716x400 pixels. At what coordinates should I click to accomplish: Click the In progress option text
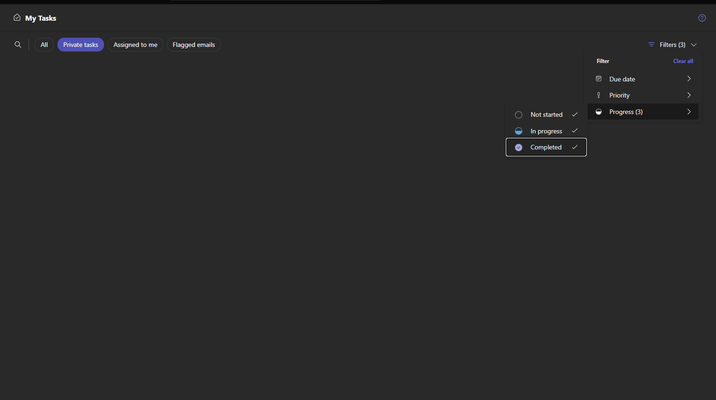[x=546, y=131]
